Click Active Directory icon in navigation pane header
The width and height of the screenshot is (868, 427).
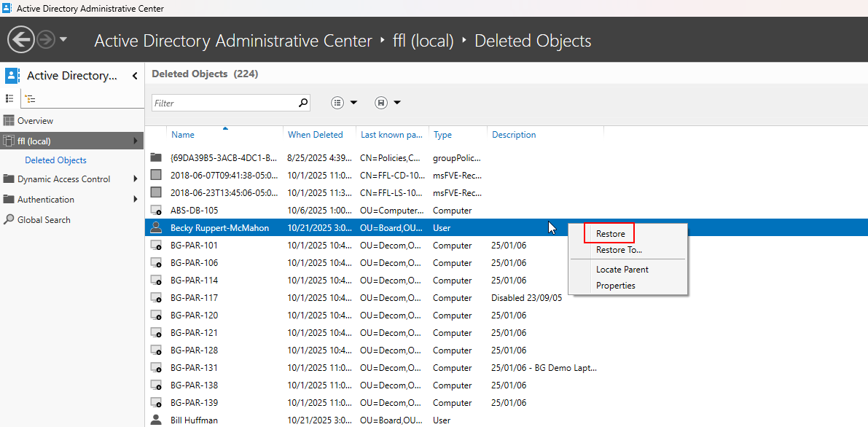(12, 76)
